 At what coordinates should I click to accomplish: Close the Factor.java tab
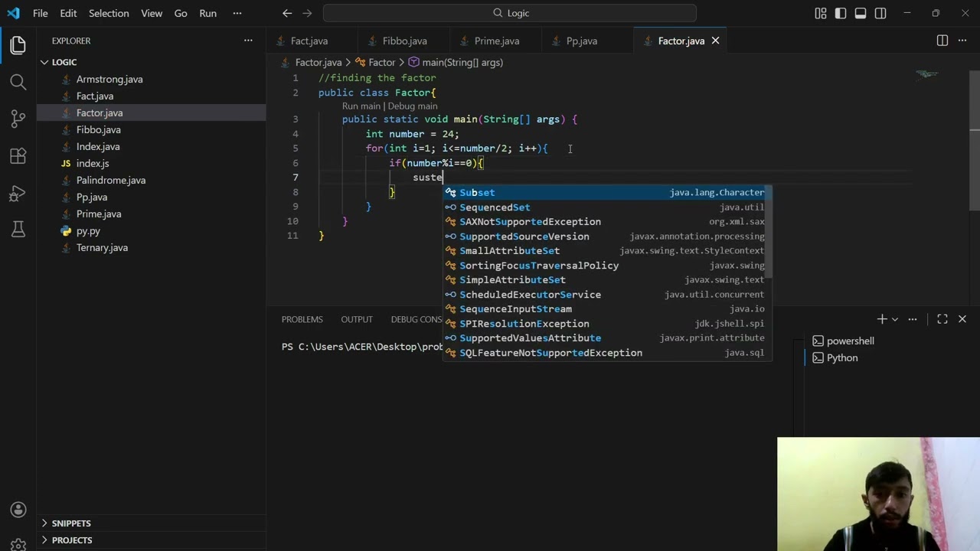715,41
